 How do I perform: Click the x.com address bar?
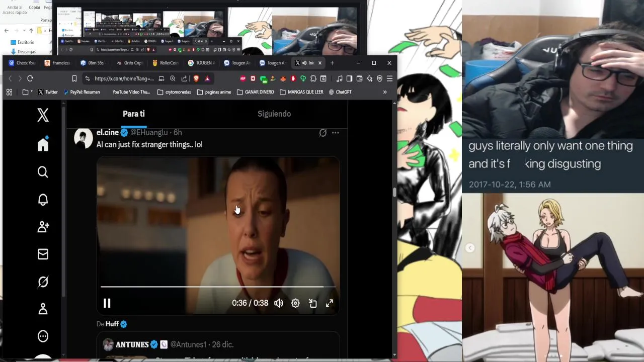pyautogui.click(x=124, y=78)
